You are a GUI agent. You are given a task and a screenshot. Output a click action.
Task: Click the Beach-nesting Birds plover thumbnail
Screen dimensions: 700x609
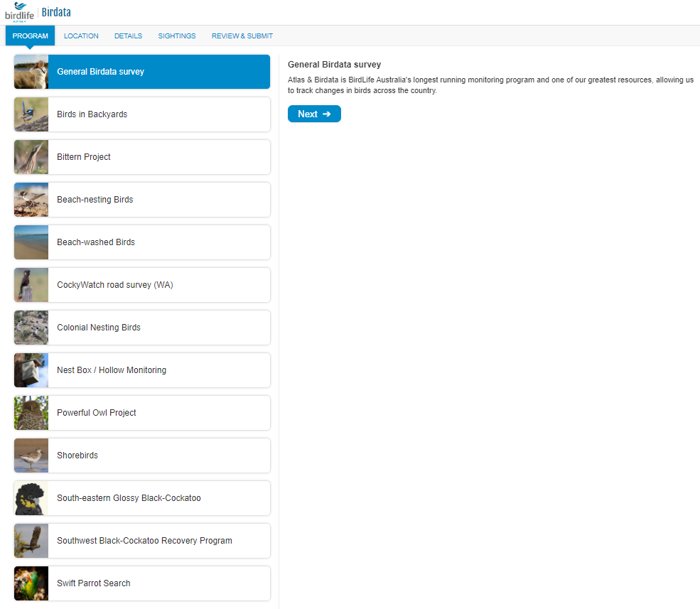click(31, 200)
